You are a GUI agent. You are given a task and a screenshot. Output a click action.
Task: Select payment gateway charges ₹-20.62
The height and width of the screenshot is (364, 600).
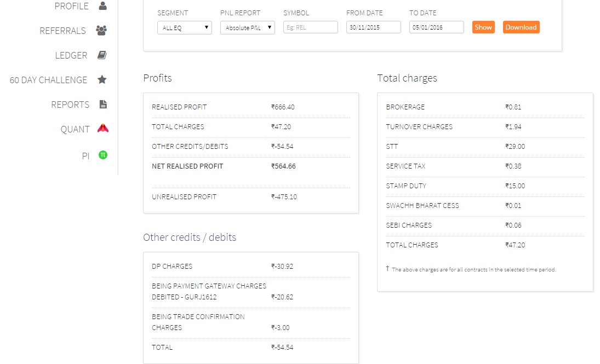tap(282, 297)
